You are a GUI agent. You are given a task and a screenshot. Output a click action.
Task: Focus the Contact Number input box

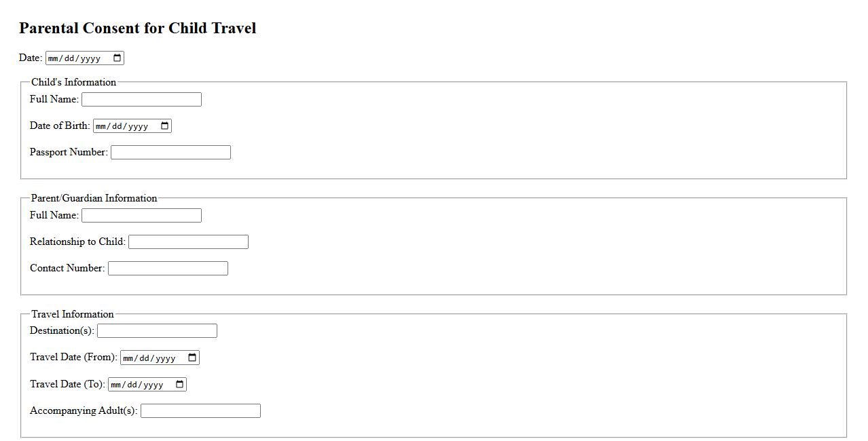click(x=168, y=269)
